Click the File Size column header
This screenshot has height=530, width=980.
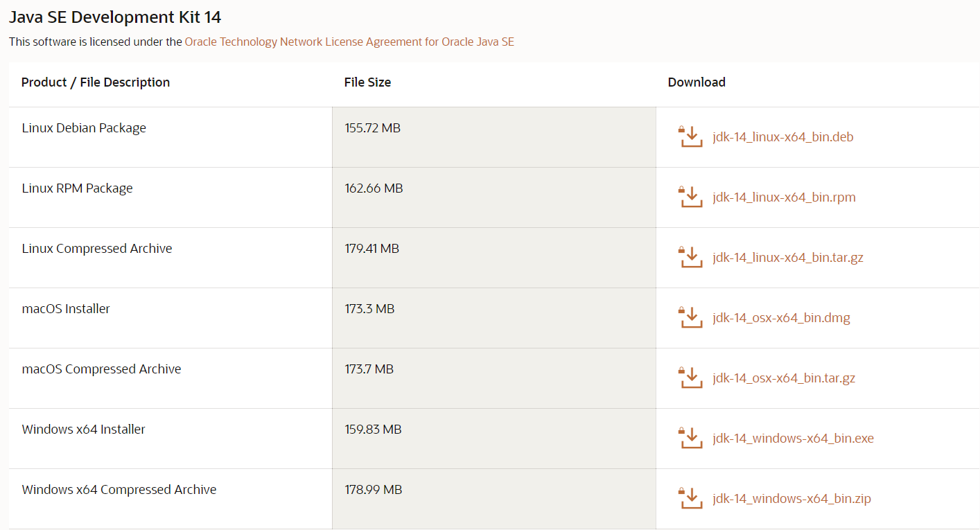pos(367,82)
